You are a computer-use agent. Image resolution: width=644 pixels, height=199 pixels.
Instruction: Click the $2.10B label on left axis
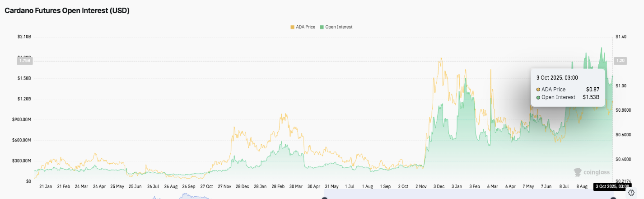(23, 36)
